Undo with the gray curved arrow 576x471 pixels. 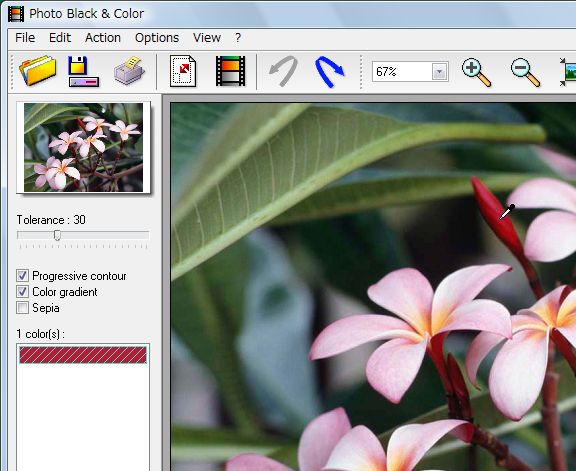pos(283,71)
